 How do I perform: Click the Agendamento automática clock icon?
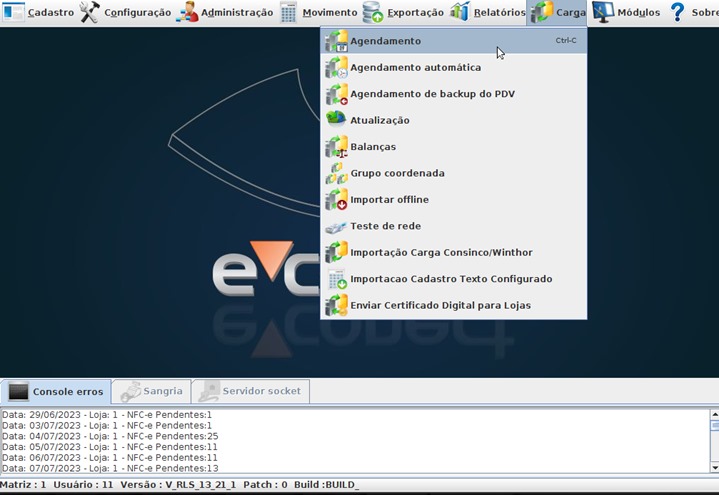coord(336,68)
